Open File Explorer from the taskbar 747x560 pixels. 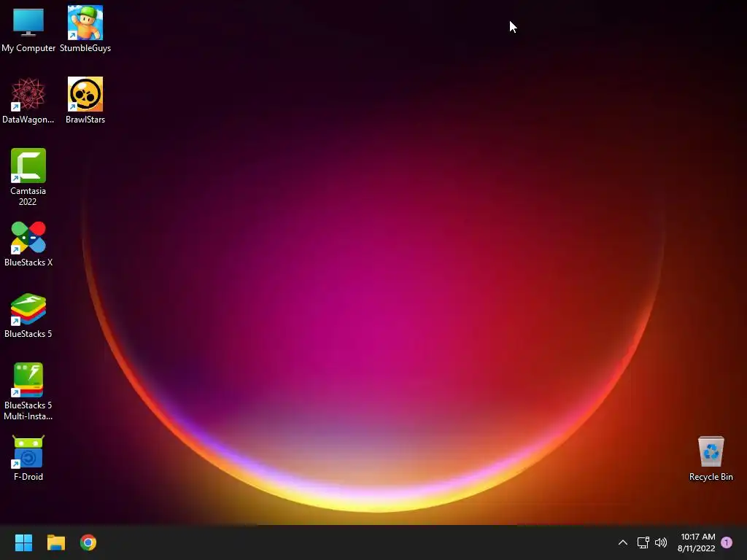55,542
